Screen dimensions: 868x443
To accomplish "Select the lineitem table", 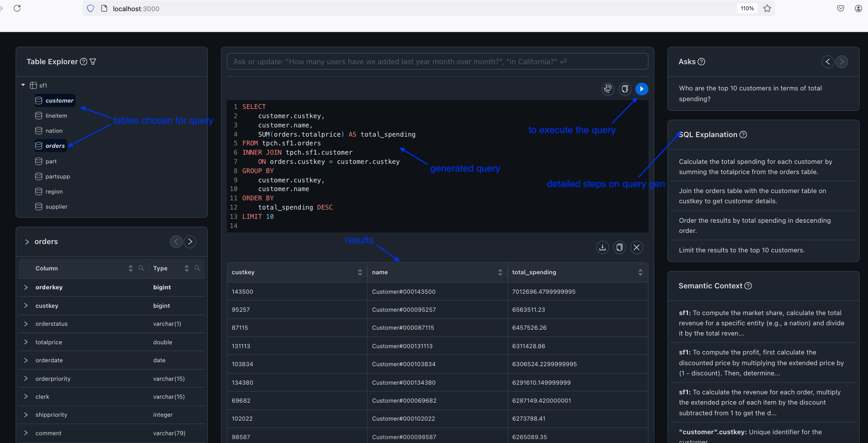I will tap(56, 116).
